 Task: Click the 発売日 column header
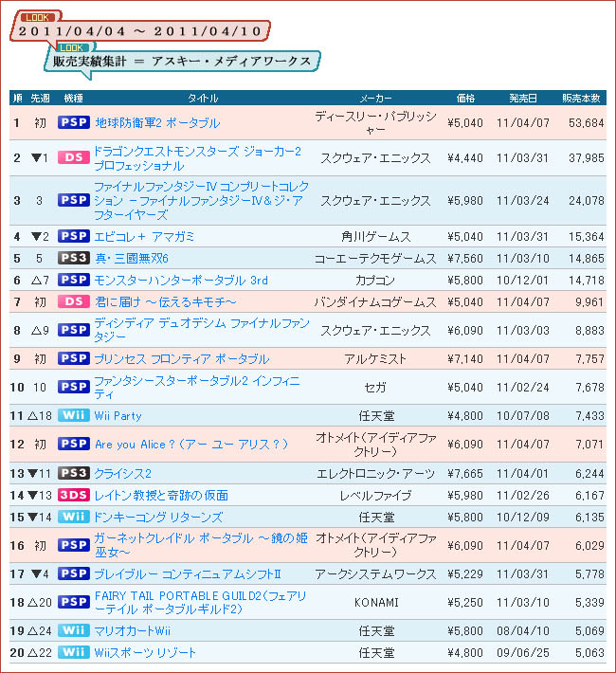pyautogui.click(x=523, y=99)
